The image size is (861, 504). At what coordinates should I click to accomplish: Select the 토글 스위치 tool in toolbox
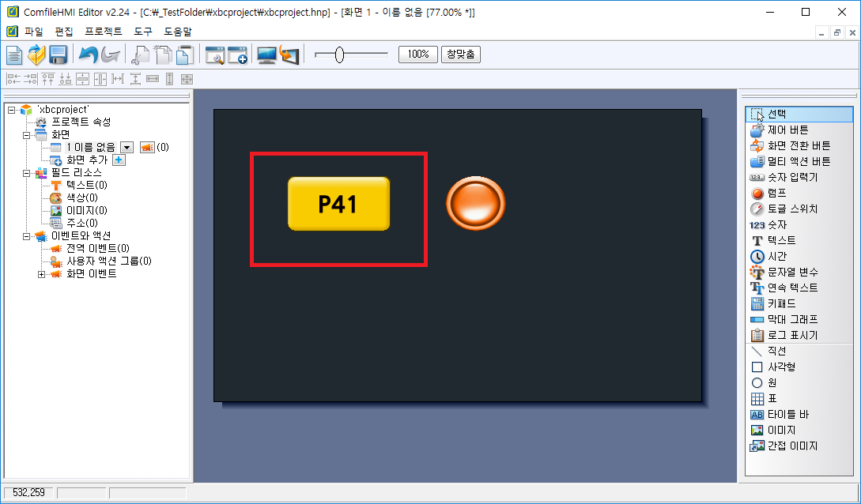click(x=792, y=209)
